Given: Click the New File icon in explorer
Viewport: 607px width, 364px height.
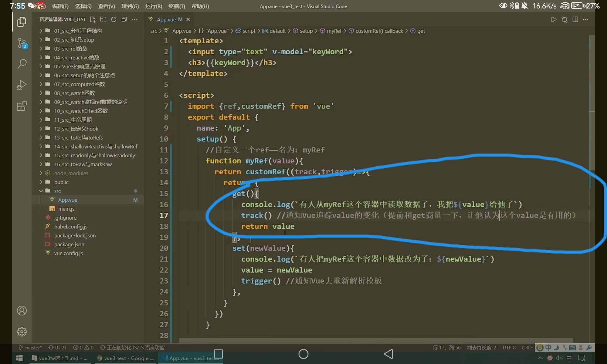Looking at the screenshot, I should (x=93, y=19).
